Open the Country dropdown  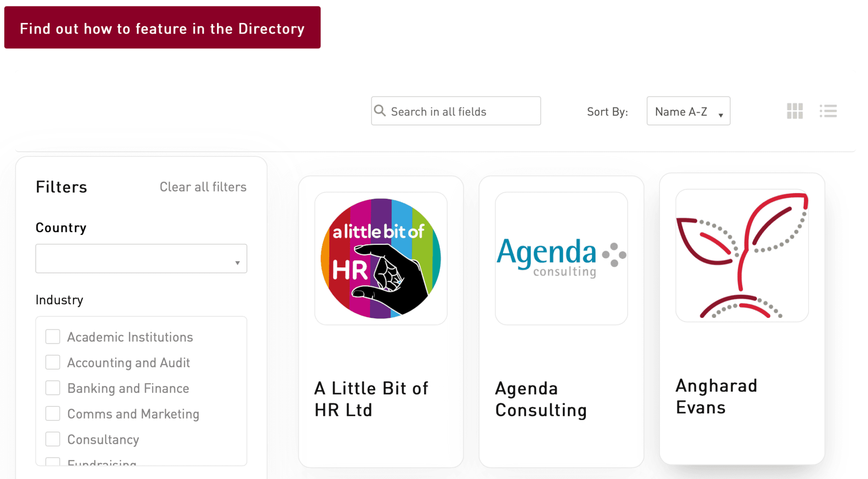click(141, 259)
